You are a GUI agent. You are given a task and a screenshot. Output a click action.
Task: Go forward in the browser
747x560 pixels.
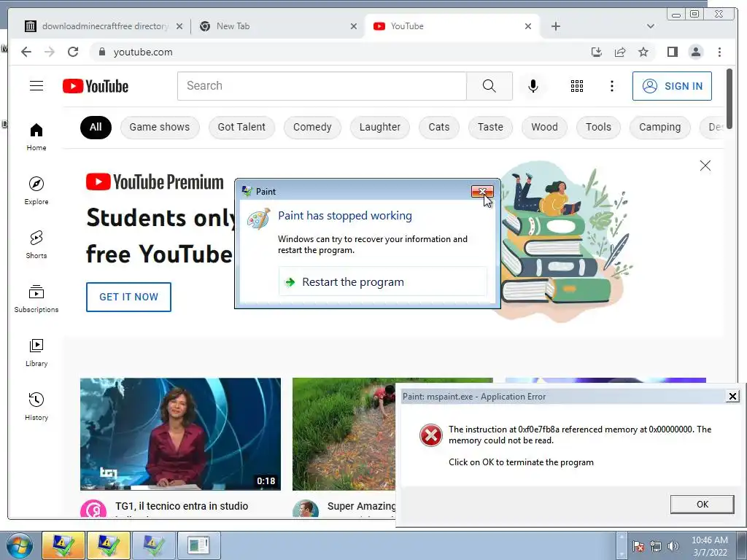[x=50, y=52]
